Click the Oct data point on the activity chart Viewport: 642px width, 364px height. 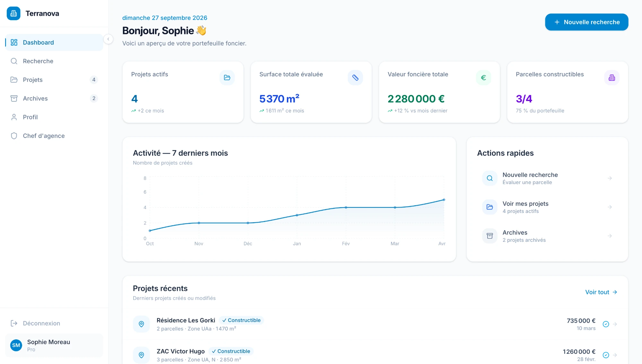[150, 231]
